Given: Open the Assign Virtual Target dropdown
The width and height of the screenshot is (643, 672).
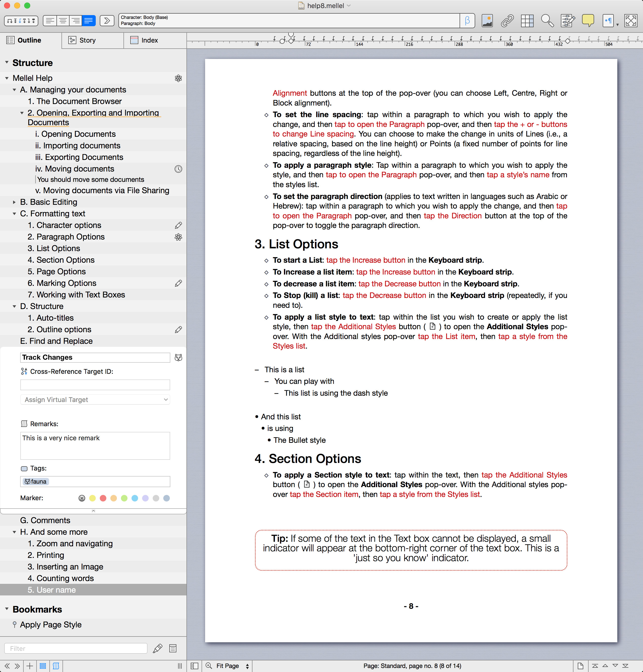Looking at the screenshot, I should tap(95, 399).
